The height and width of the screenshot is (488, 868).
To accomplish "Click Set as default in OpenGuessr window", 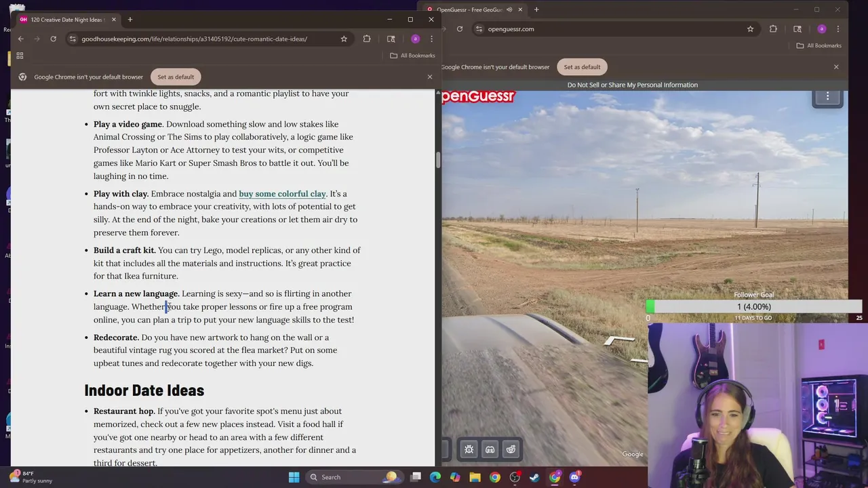I will click(x=582, y=66).
